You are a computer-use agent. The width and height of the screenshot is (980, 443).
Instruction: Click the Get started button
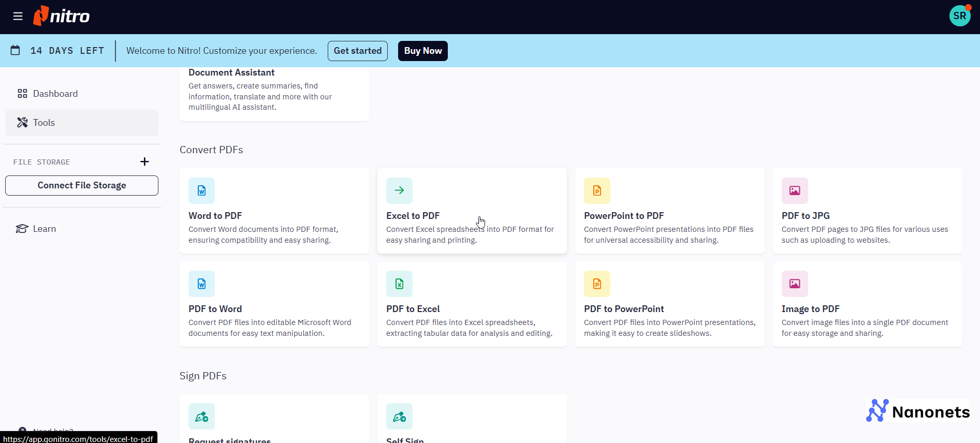pyautogui.click(x=358, y=51)
